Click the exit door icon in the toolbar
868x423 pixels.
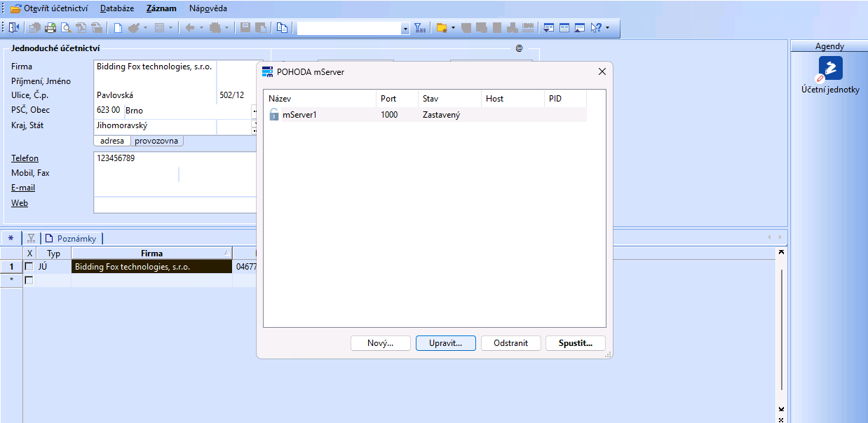click(x=14, y=28)
